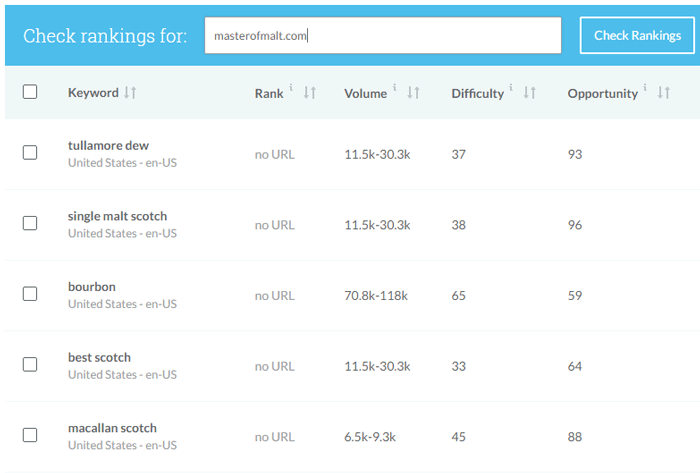Sort table by Rank column arrows
Viewport: 700px width, 473px height.
(x=310, y=93)
